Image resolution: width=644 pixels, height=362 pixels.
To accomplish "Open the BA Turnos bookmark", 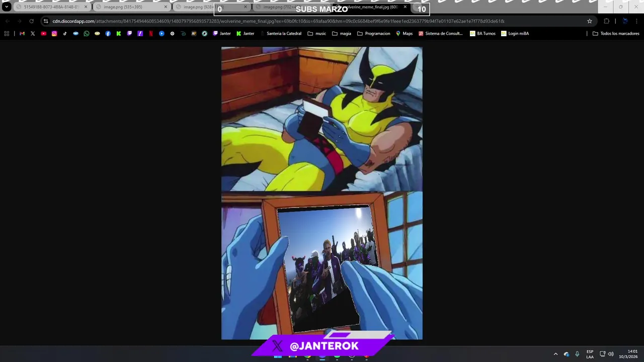I will point(482,34).
